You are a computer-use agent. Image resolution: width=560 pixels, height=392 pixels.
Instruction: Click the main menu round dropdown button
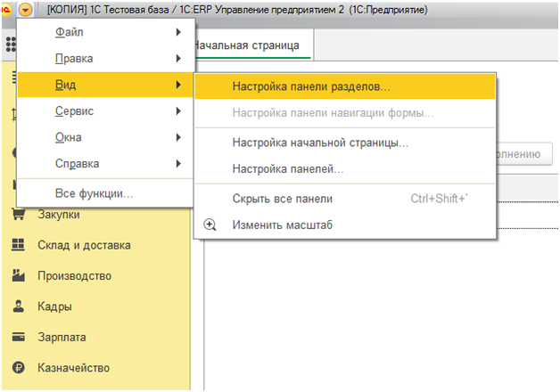point(25,10)
